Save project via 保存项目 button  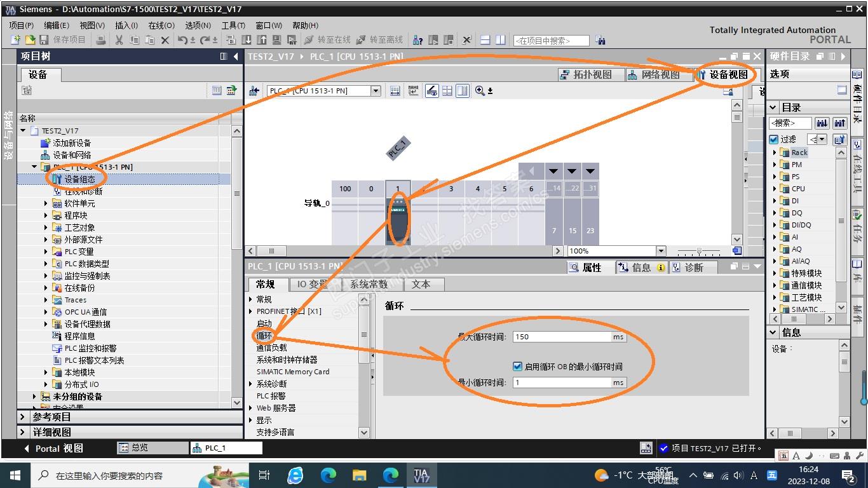[63, 40]
